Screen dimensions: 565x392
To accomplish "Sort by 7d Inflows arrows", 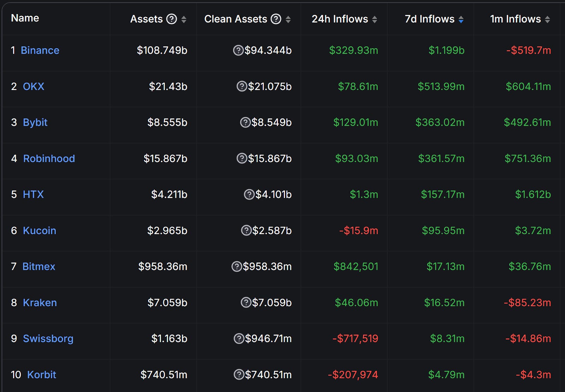I will pyautogui.click(x=461, y=19).
